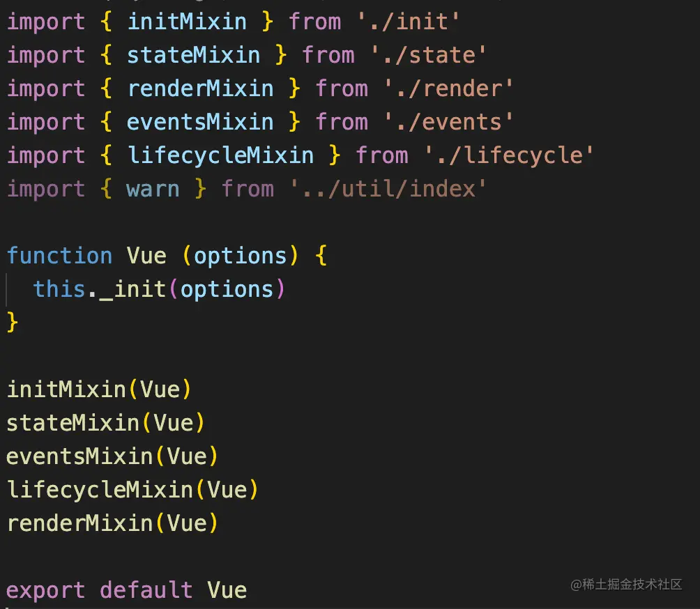Click the './state' import path string
Viewport: 700px width, 609px height.
[x=427, y=55]
